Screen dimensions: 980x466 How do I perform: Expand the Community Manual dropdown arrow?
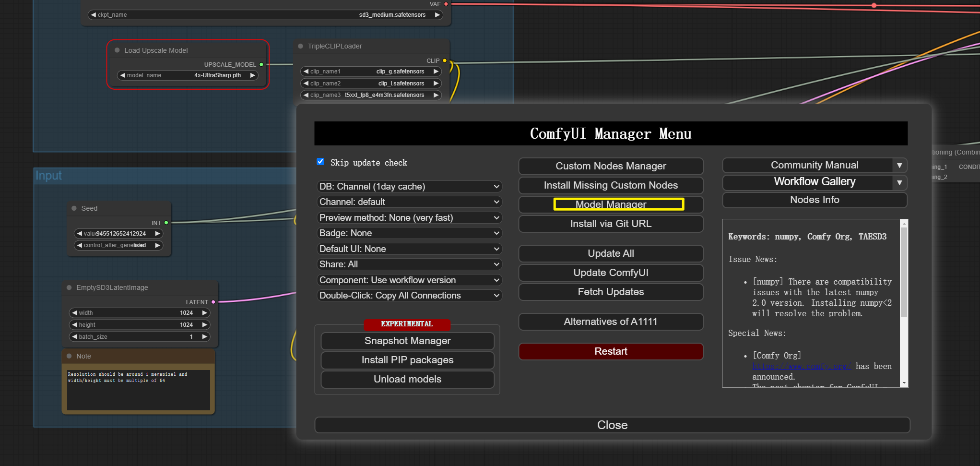[899, 165]
